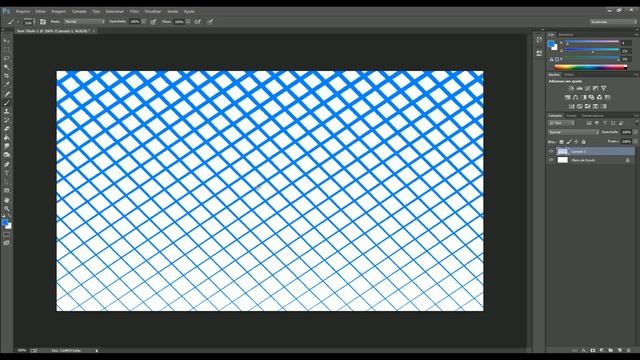Select the Clone Stamp tool

tap(7, 111)
